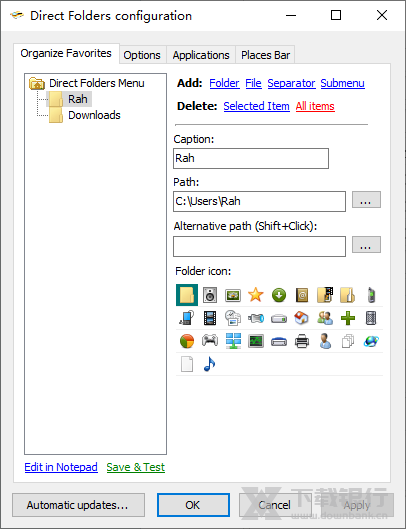The image size is (406, 529).
Task: Select the Rah folder in tree
Action: 78,99
